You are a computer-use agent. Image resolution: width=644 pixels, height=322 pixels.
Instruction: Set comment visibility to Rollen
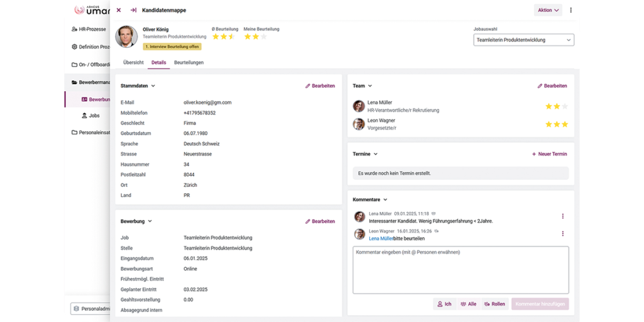coord(494,304)
